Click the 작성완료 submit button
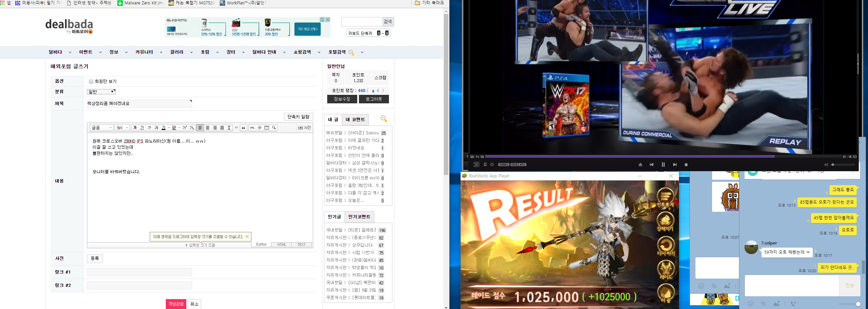This screenshot has height=309, width=868. (x=176, y=304)
